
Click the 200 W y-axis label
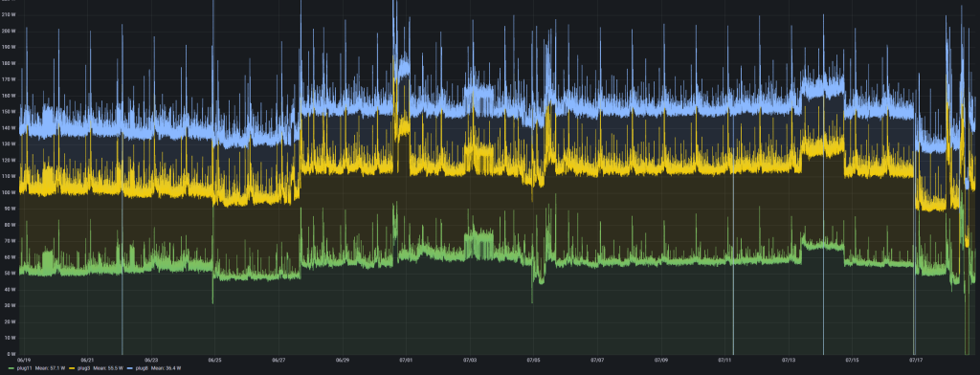pos(9,31)
